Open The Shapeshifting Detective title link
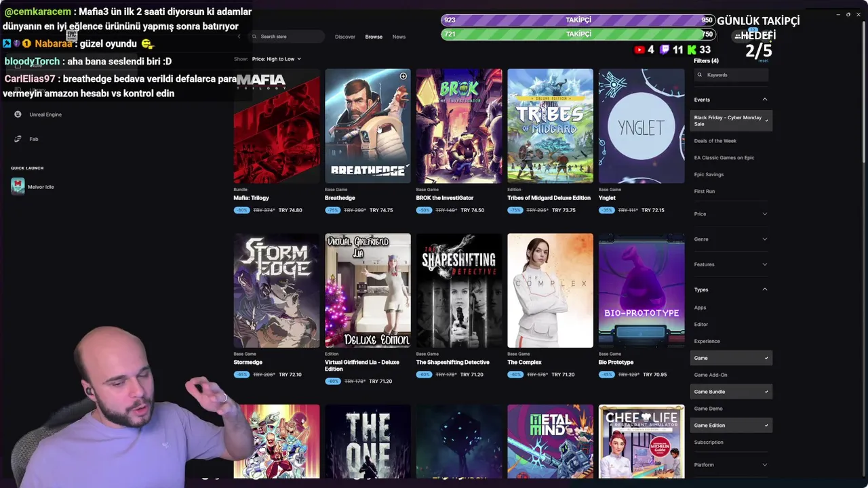868x488 pixels. [452, 363]
